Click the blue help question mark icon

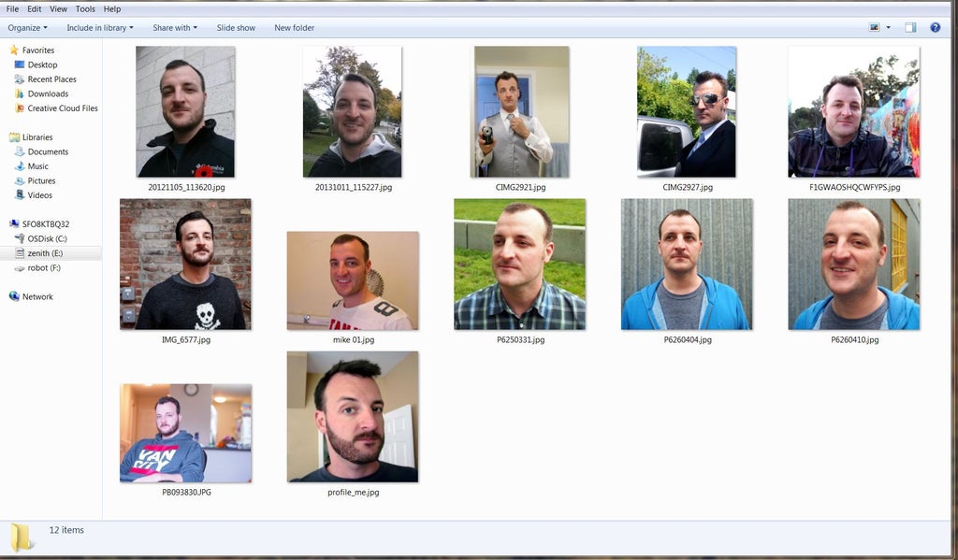pos(935,27)
